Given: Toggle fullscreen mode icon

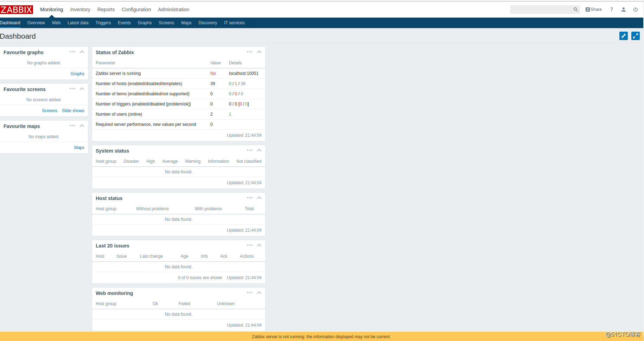Looking at the screenshot, I should 636,36.
